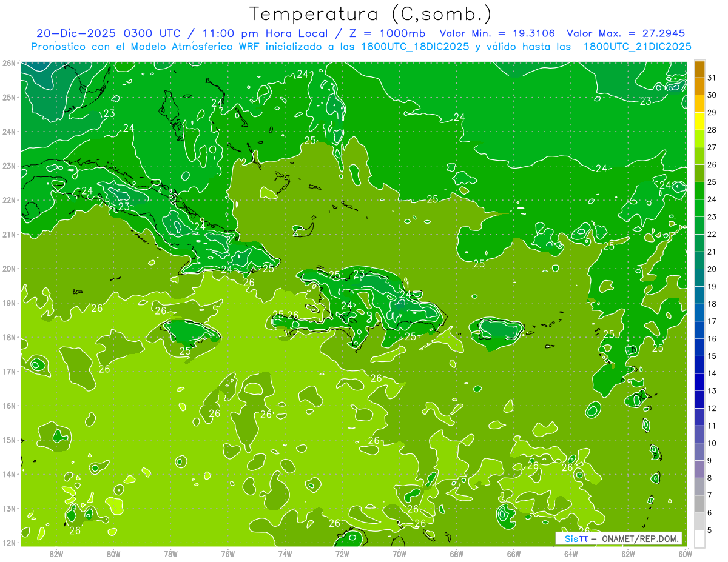The image size is (728, 562).
Task: Click the teal legend swatch between 19 and 20
Action: (699, 278)
